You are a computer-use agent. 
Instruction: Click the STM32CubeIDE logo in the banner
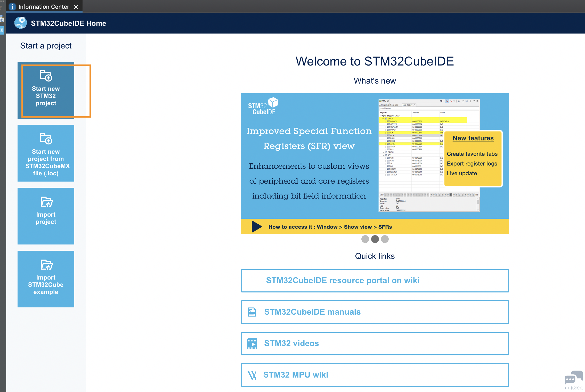(263, 106)
